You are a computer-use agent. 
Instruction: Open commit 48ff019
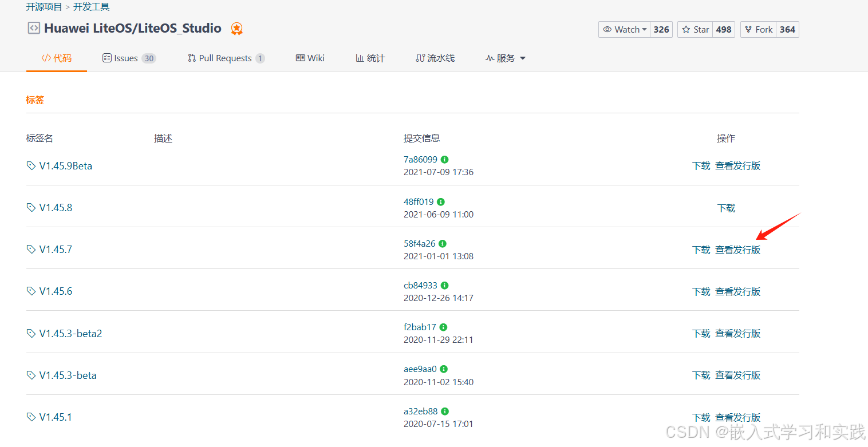[x=419, y=202]
